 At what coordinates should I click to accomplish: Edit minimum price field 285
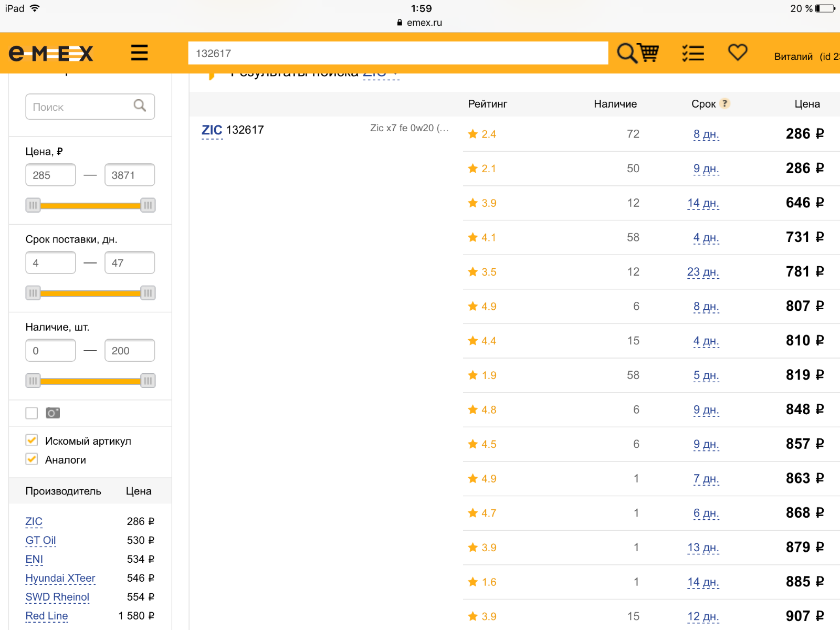50,175
